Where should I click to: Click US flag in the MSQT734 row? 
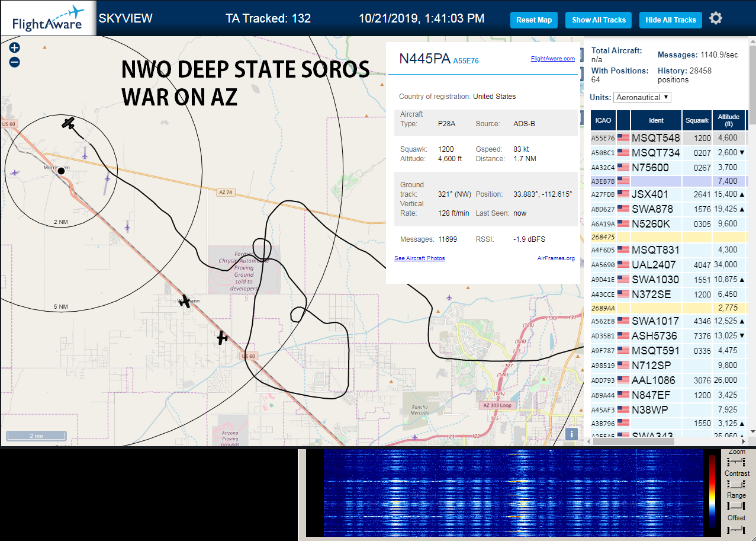tap(623, 153)
